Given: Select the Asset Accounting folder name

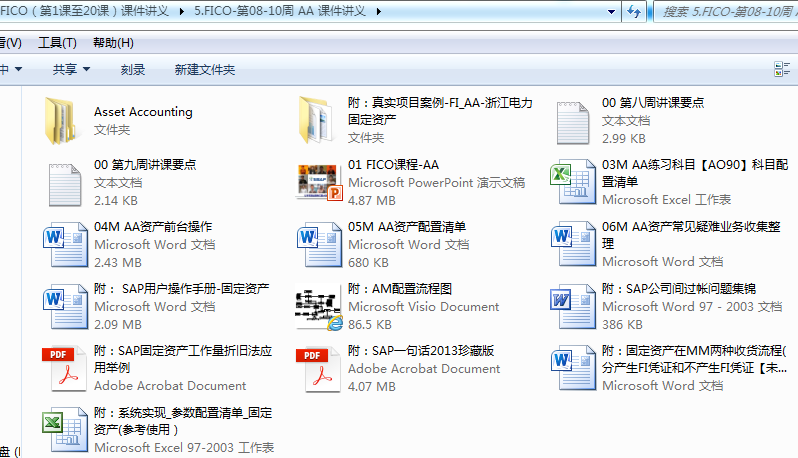Looking at the screenshot, I should (x=143, y=112).
